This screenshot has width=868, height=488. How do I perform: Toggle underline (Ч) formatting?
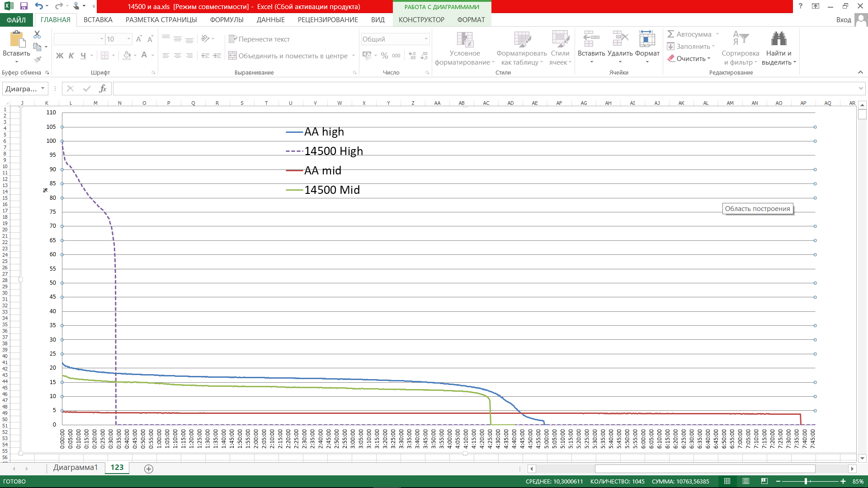pos(83,56)
